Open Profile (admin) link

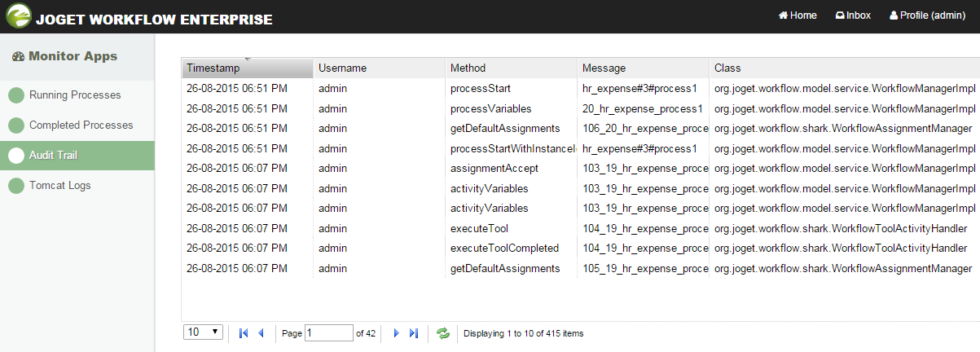click(x=927, y=15)
